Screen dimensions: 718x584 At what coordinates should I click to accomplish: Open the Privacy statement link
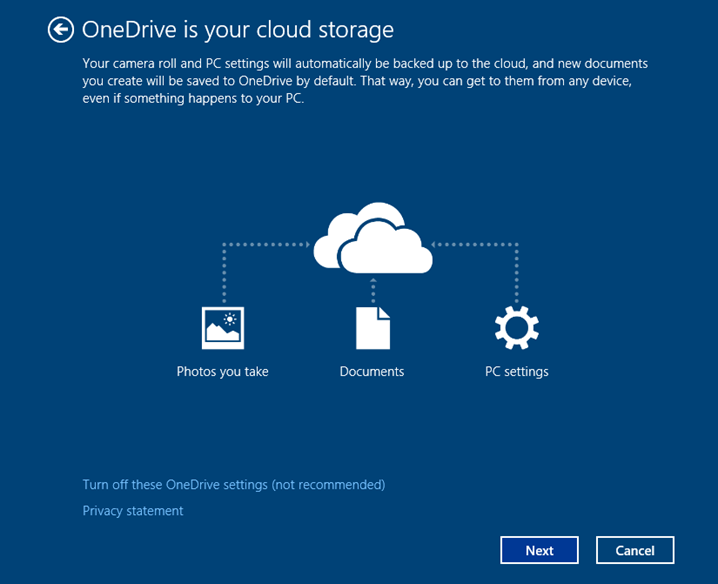(133, 511)
